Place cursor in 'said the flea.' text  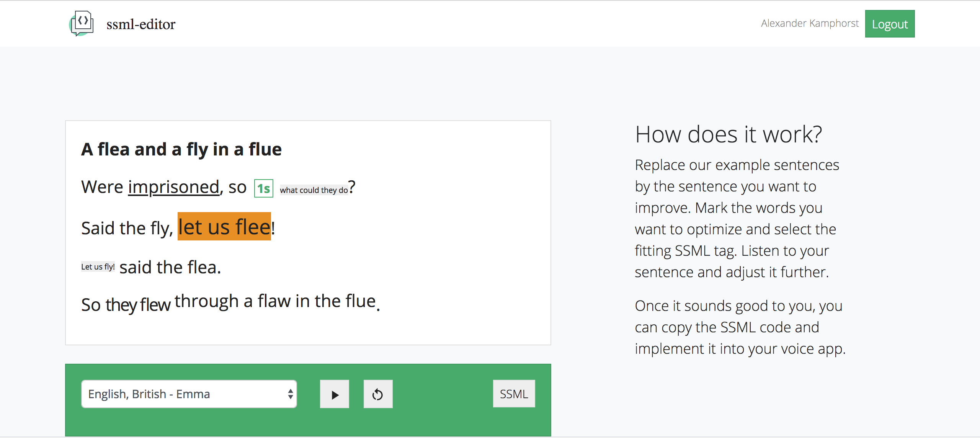(x=170, y=267)
